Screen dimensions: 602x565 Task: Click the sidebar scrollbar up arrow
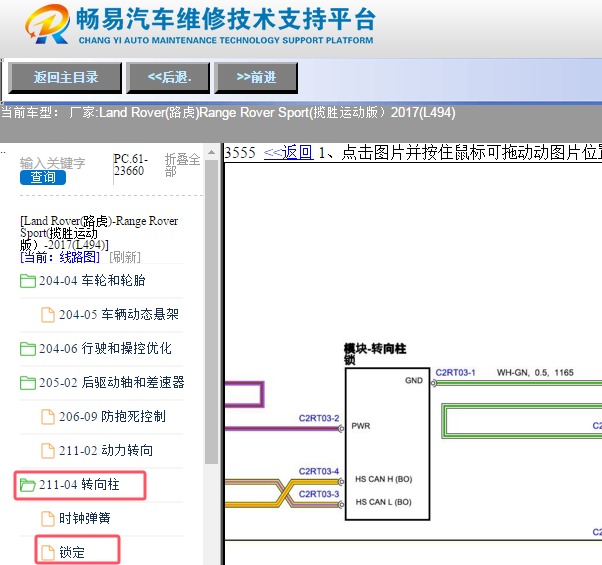click(212, 153)
